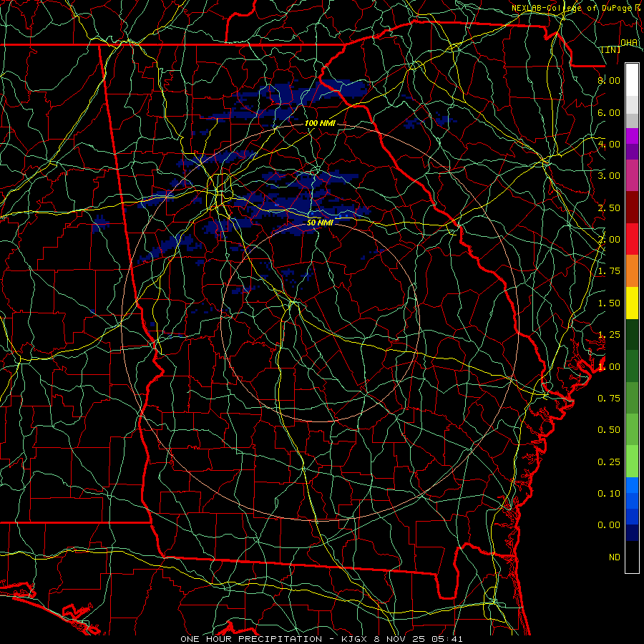This screenshot has height=644, width=644.
Task: Select the '4.00' legend value
Action: pos(609,144)
